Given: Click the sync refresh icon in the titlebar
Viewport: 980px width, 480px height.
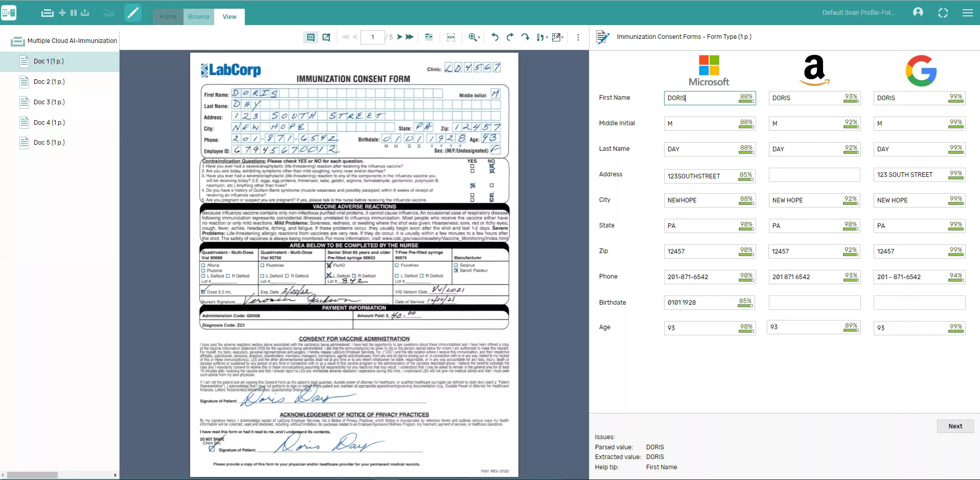Looking at the screenshot, I should [943, 13].
